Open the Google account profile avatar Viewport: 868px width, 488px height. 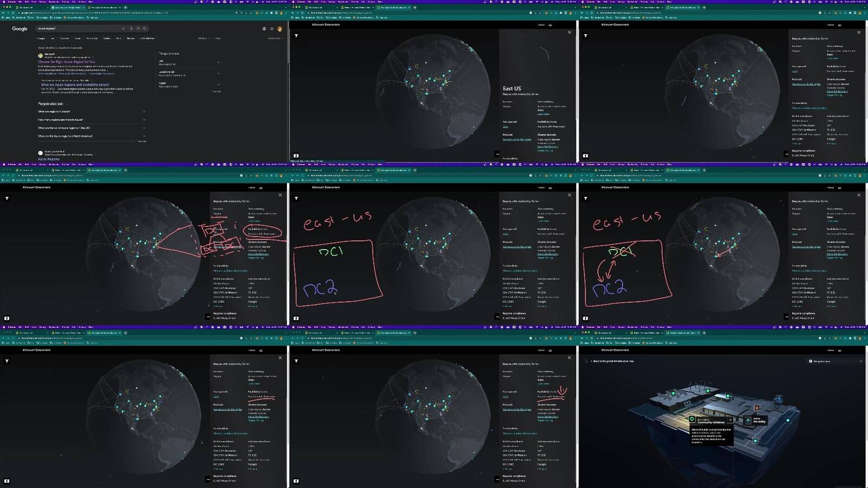coord(279,29)
